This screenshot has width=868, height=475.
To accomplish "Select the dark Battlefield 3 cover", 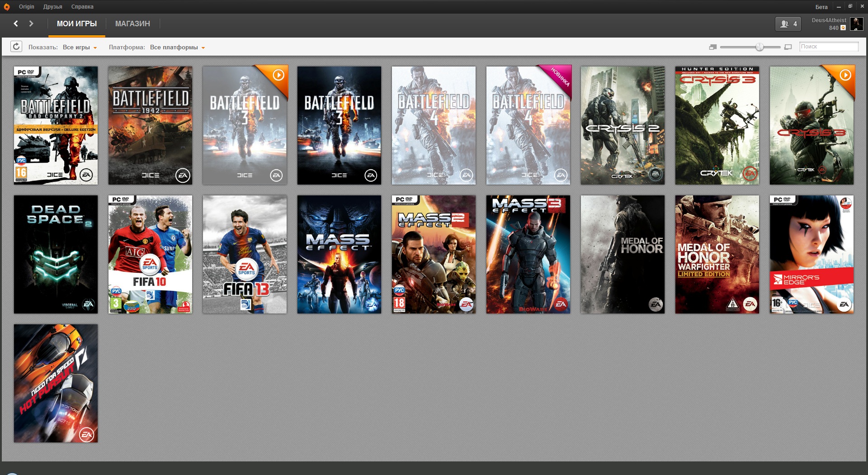I will pos(339,125).
